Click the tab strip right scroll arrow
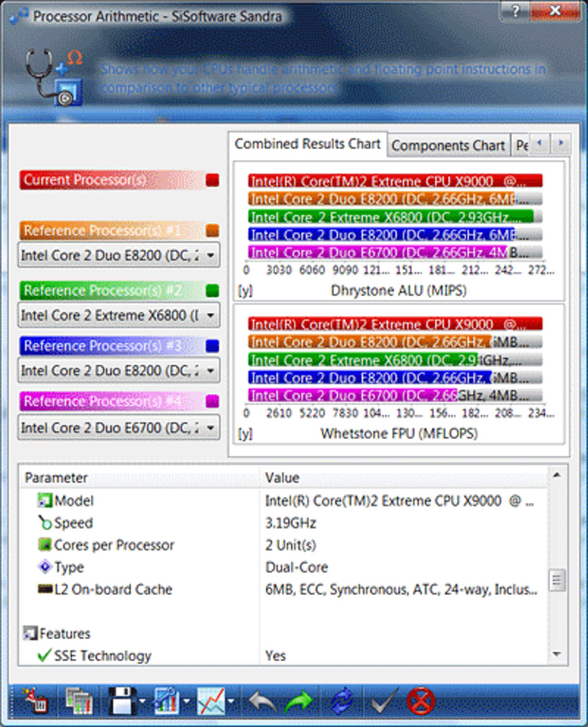Screen dimensions: 588x727 tap(561, 143)
